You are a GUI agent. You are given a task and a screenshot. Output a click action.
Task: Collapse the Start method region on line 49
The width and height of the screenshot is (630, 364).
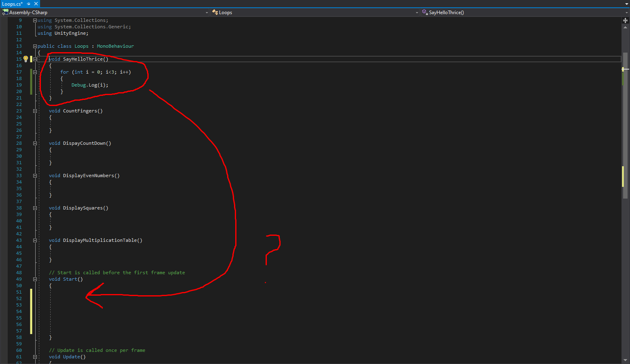point(35,279)
